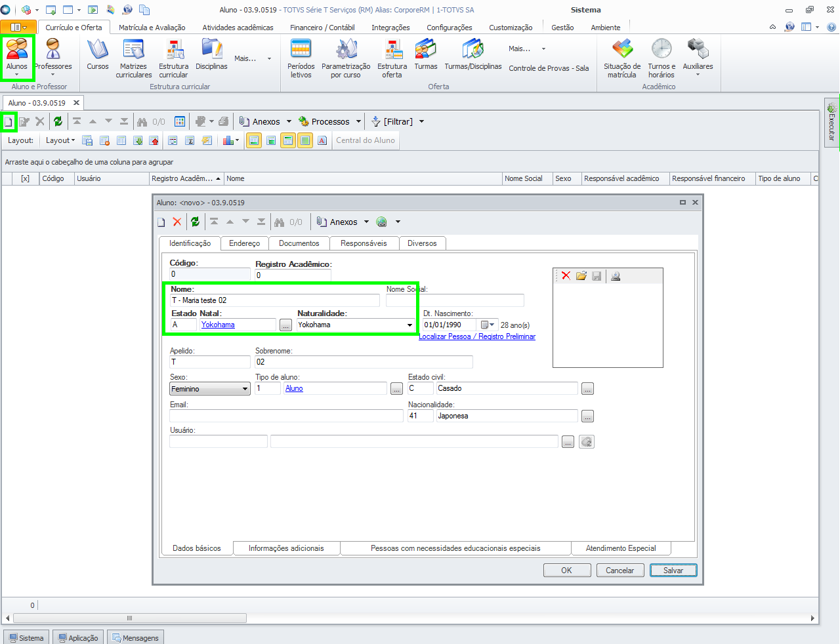The width and height of the screenshot is (840, 644).
Task: Switch to the Responsáveis tab
Action: tap(364, 243)
